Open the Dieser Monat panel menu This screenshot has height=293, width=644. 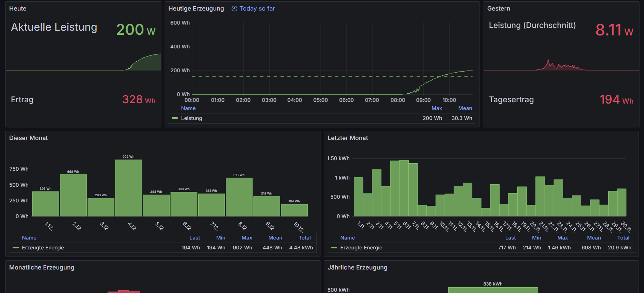click(x=29, y=138)
